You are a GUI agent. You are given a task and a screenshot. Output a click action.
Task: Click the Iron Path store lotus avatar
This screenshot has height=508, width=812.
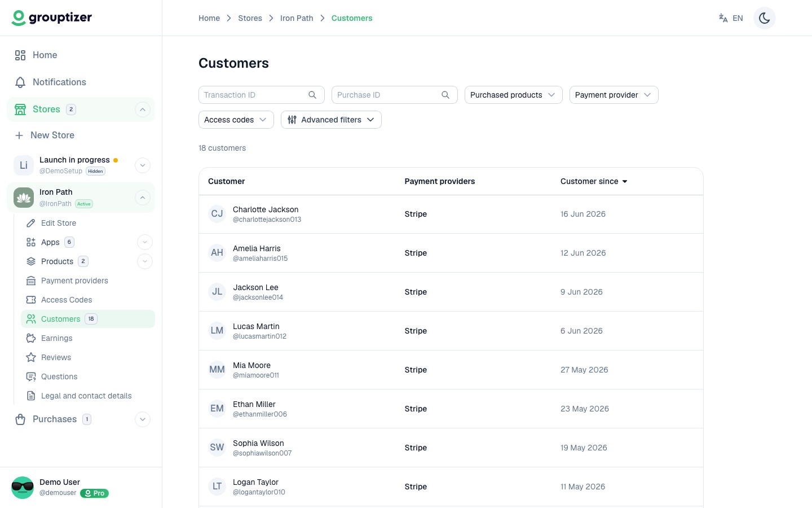(24, 198)
